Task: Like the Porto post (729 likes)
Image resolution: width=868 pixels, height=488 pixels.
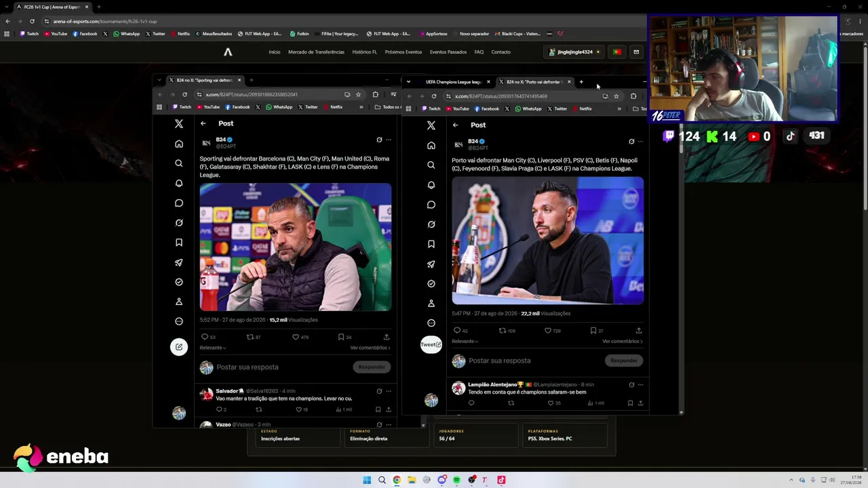Action: 552,331
